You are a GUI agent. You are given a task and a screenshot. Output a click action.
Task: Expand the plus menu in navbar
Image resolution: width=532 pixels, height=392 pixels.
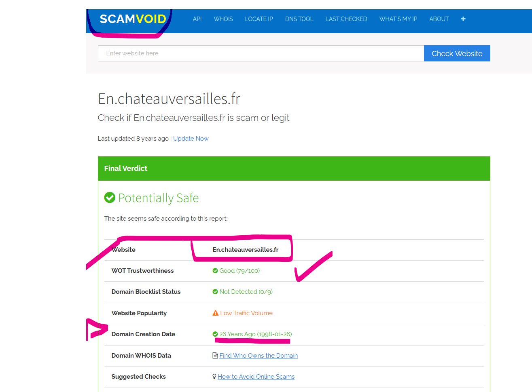(x=463, y=19)
